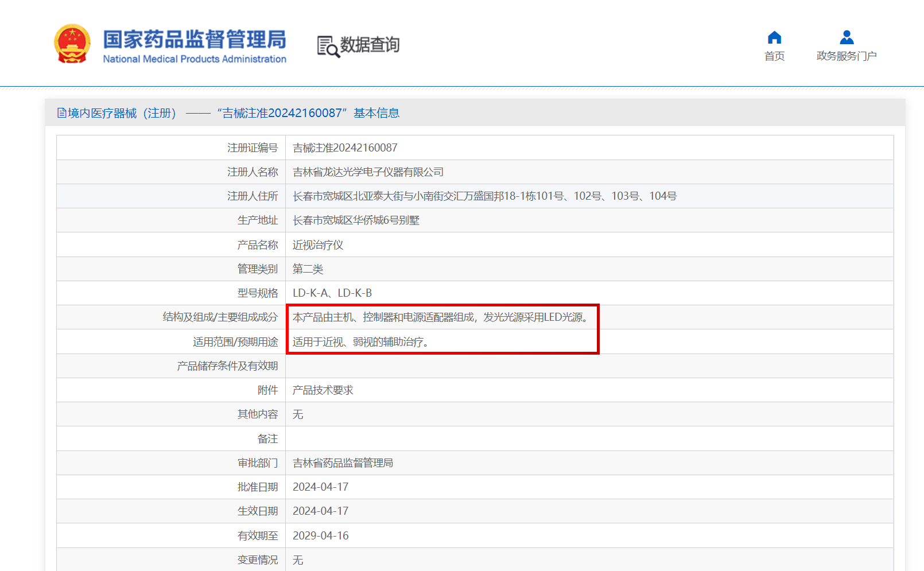
Task: Click the document icon before 境内医疗器械
Action: pyautogui.click(x=61, y=113)
